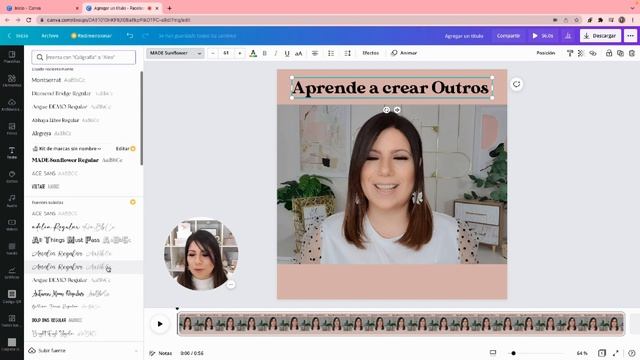640x360 pixels.
Task: Change text alignment
Action: click(x=315, y=53)
